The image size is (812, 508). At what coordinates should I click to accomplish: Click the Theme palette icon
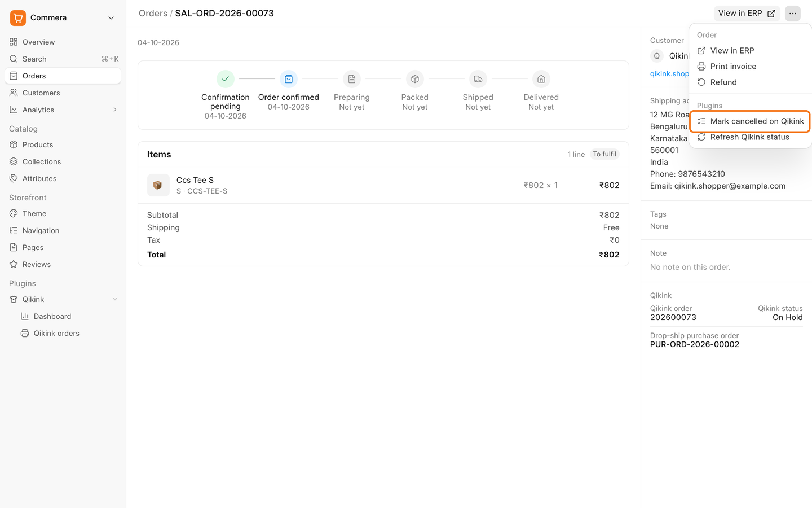tap(14, 213)
